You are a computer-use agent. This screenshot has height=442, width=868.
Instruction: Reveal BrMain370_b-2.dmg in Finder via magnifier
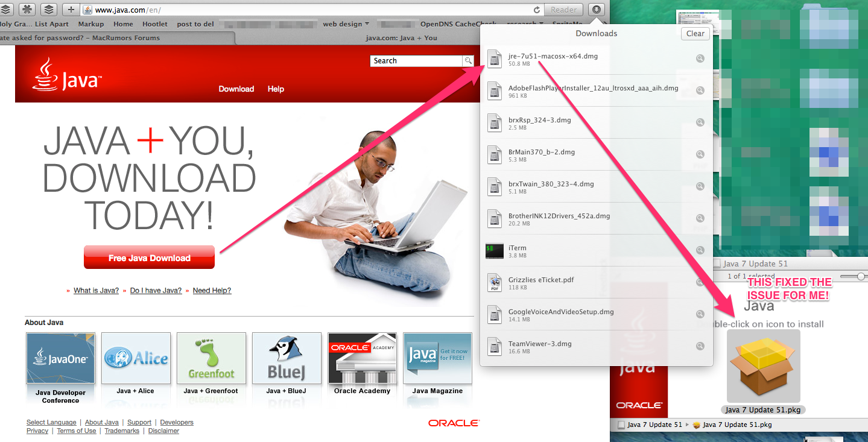[x=700, y=154]
